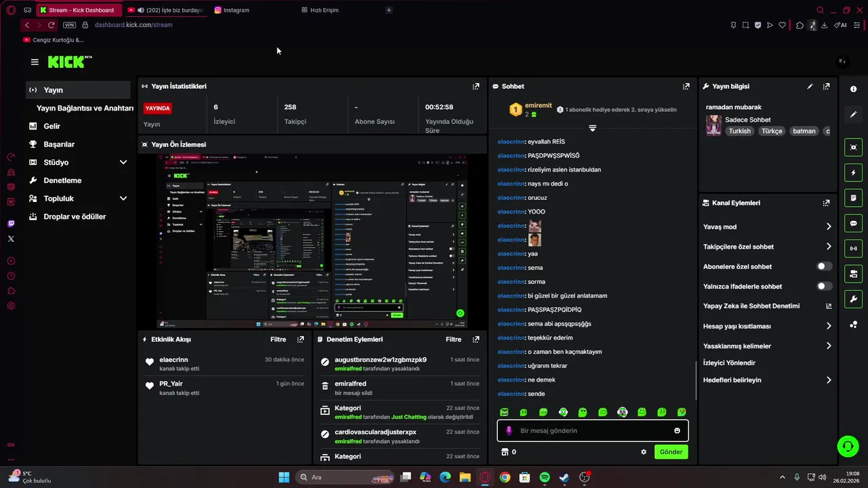Viewport: 868px width, 488px height.
Task: Pop out the Etkinlik Akışı panel
Action: [300, 340]
